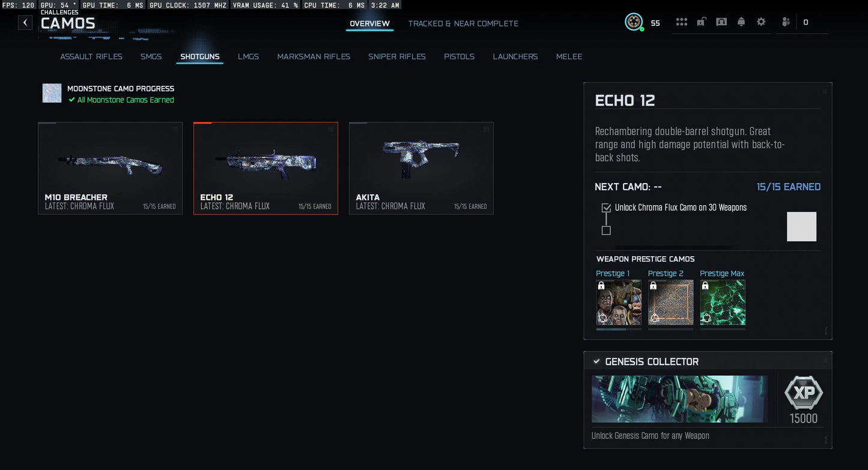This screenshot has height=470, width=868.
Task: Select the Sniper Rifles weapon category tab
Action: [397, 56]
